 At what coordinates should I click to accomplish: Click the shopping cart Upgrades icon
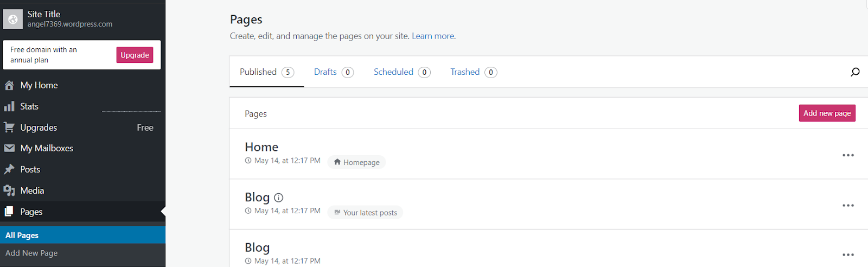(x=9, y=128)
